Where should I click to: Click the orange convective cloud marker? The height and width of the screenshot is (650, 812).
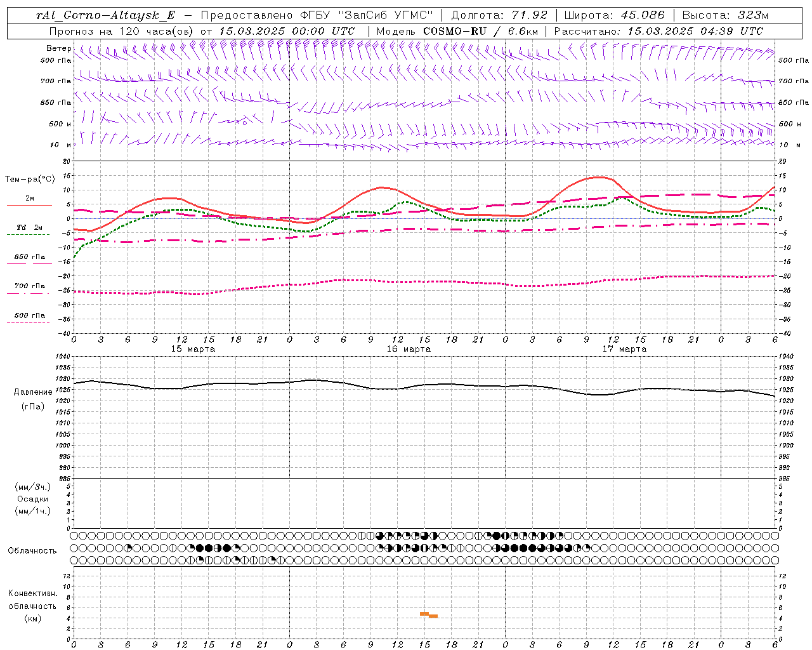click(x=429, y=614)
